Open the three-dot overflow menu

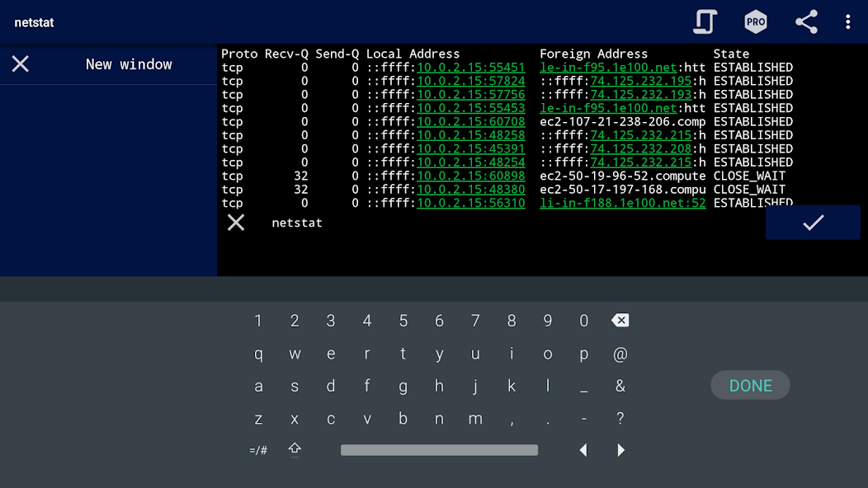(x=847, y=22)
